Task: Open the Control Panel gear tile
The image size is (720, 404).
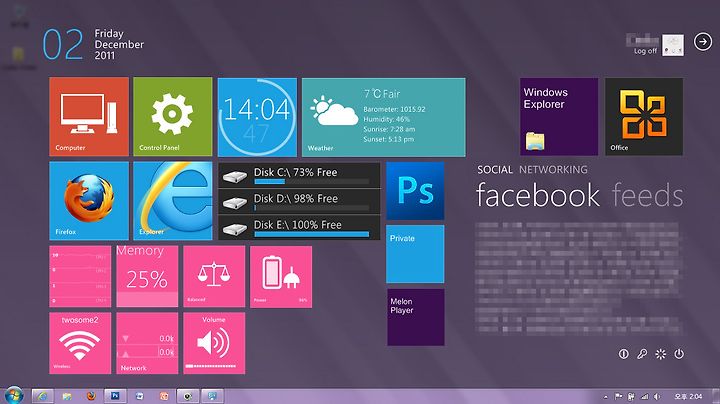Action: [173, 117]
